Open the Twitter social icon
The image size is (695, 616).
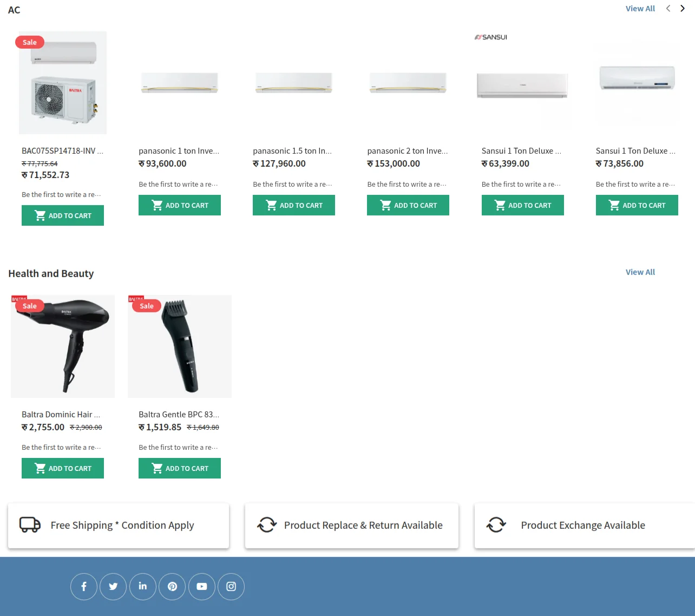pos(113,586)
